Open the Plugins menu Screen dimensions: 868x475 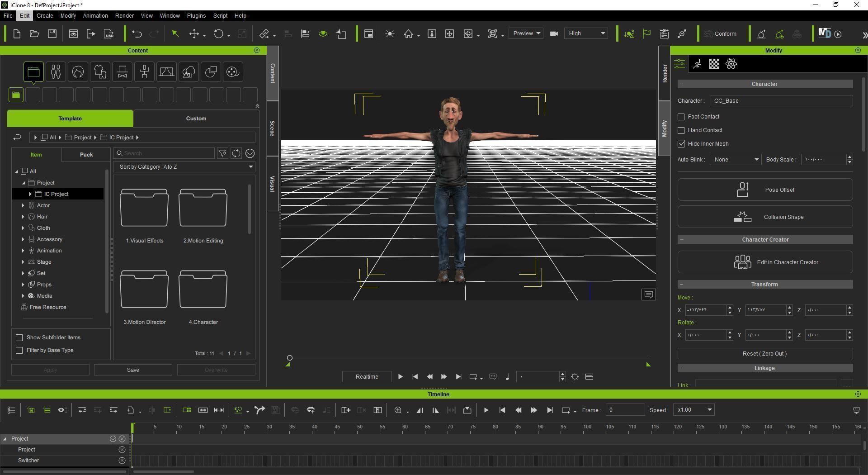tap(196, 15)
